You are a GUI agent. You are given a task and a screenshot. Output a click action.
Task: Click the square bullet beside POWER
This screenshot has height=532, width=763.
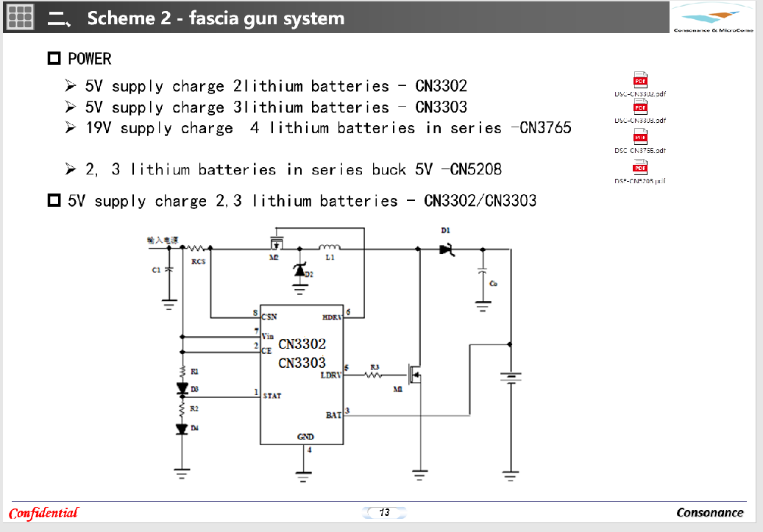pyautogui.click(x=54, y=58)
